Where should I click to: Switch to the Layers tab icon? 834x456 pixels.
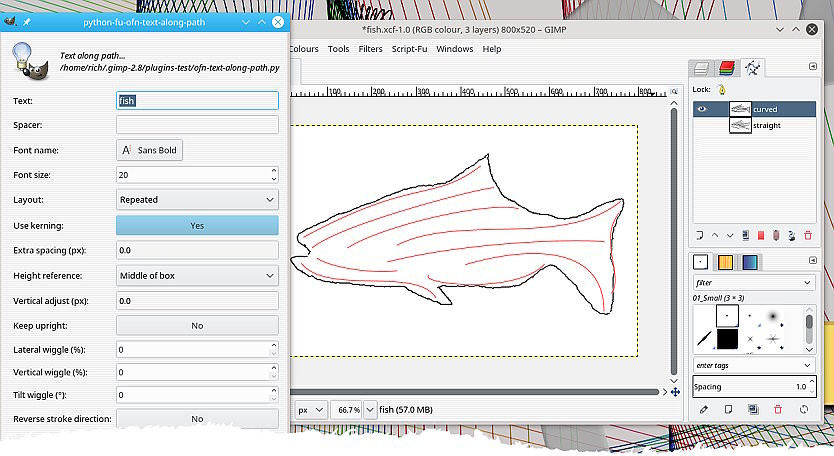(x=702, y=68)
